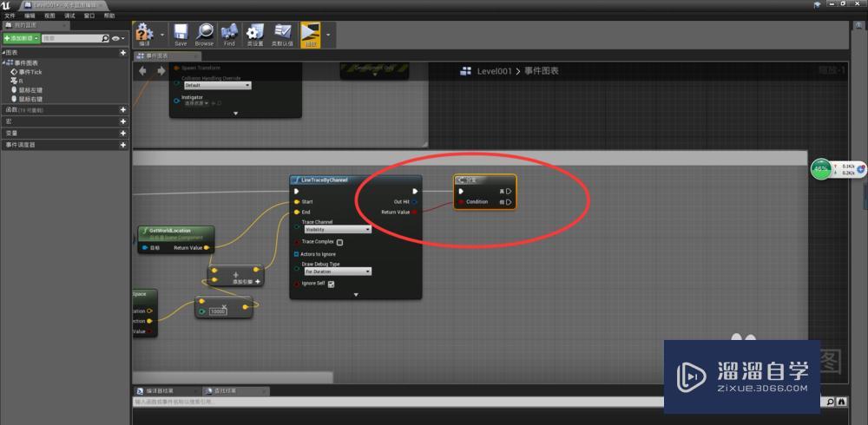
Task: Click the LineTraceByChannel node title
Action: tap(325, 180)
